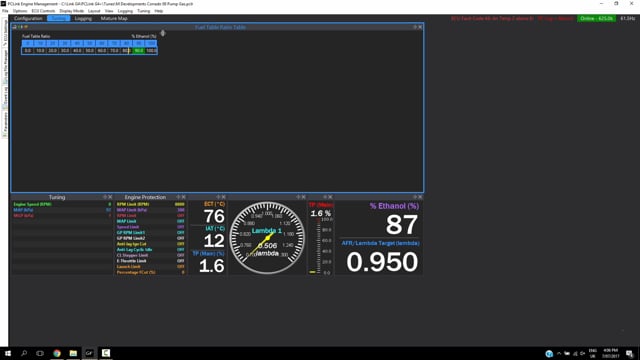Viewport: 640px width, 360px height.
Task: Open the Tuning menu in the menu bar
Action: [x=143, y=11]
